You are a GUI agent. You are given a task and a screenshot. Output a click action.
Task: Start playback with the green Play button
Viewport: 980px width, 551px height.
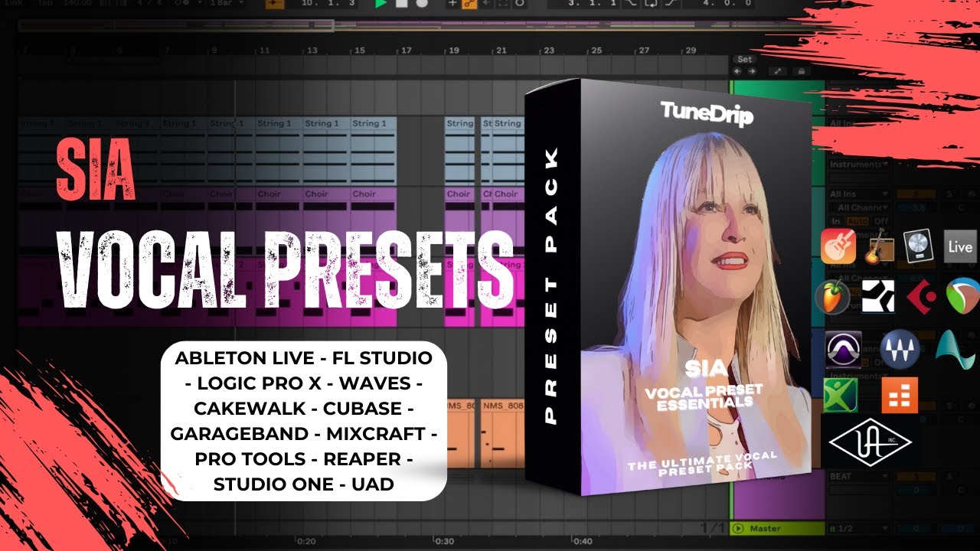pos(381,4)
